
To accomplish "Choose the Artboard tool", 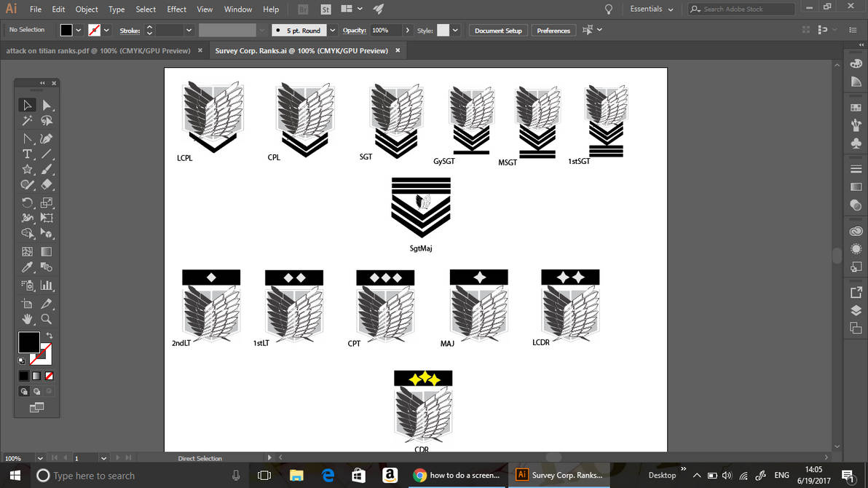I will pyautogui.click(x=26, y=304).
